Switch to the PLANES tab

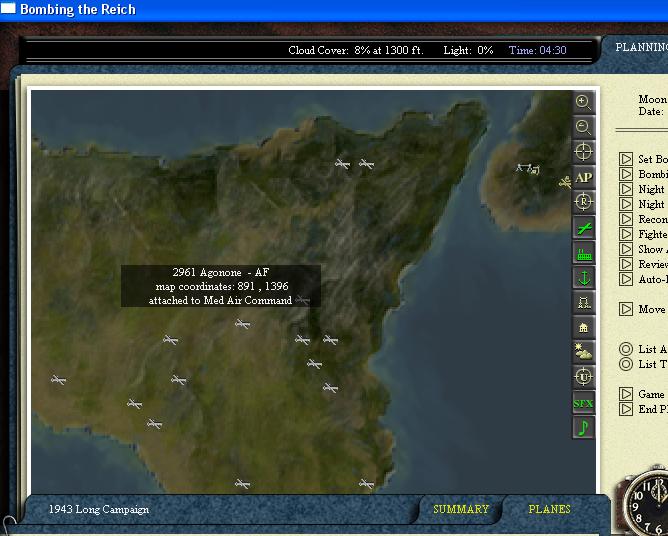pyautogui.click(x=549, y=509)
